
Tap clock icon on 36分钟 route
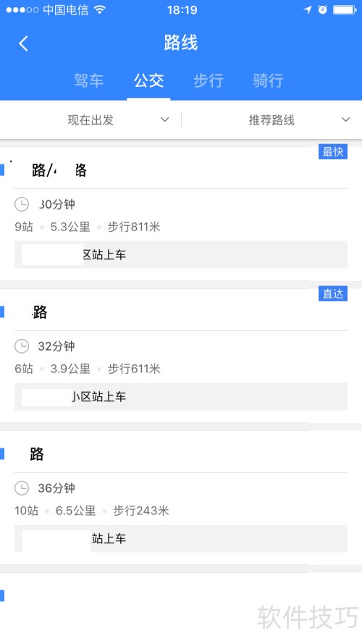22,488
